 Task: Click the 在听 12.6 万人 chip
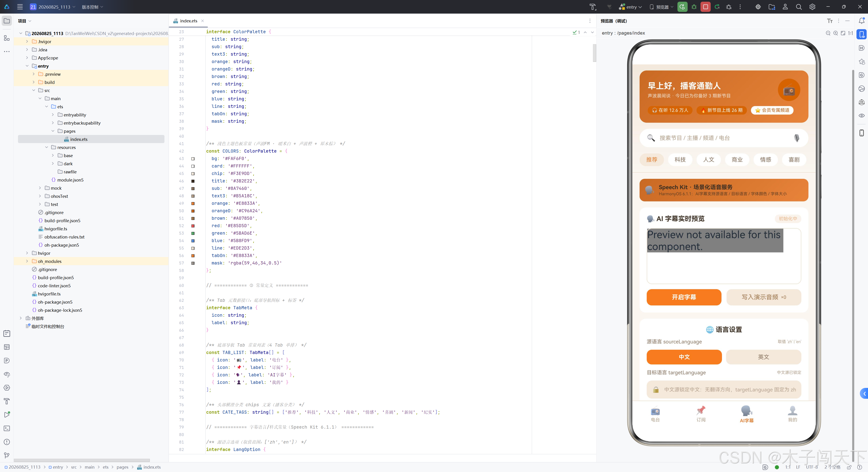click(x=670, y=110)
